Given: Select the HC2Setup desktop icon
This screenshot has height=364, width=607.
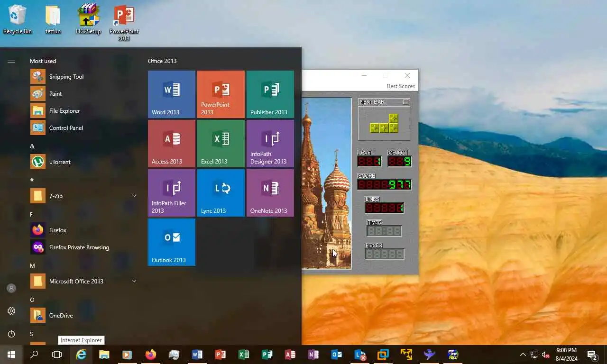Looking at the screenshot, I should 88,20.
